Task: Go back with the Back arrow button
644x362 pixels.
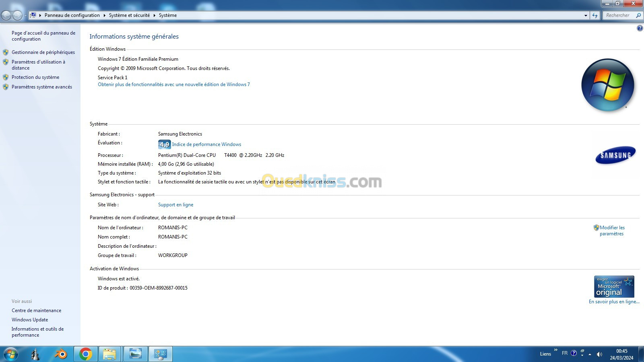Action: tap(6, 15)
